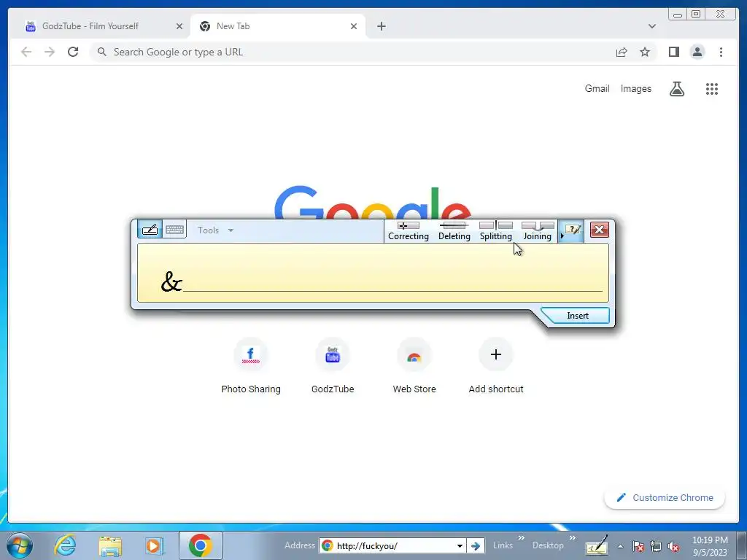Image resolution: width=747 pixels, height=560 pixels.
Task: Close the Tablet Input Panel
Action: coord(600,230)
